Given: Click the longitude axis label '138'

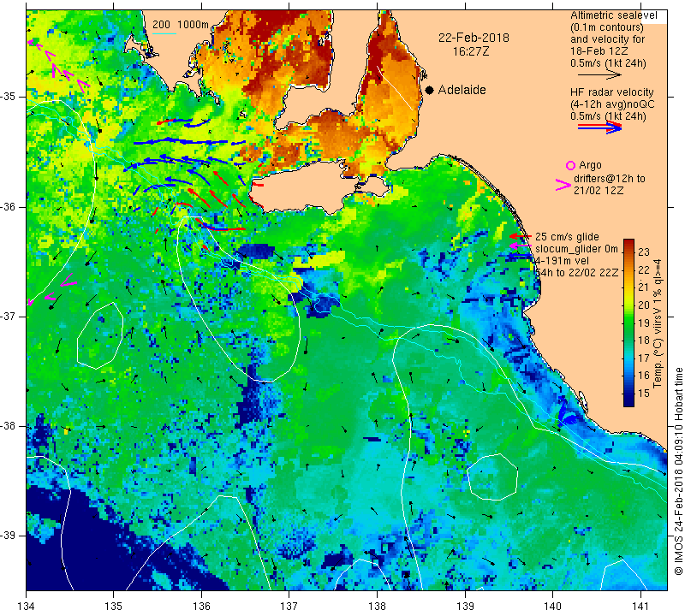Looking at the screenshot, I should pyautogui.click(x=377, y=607).
